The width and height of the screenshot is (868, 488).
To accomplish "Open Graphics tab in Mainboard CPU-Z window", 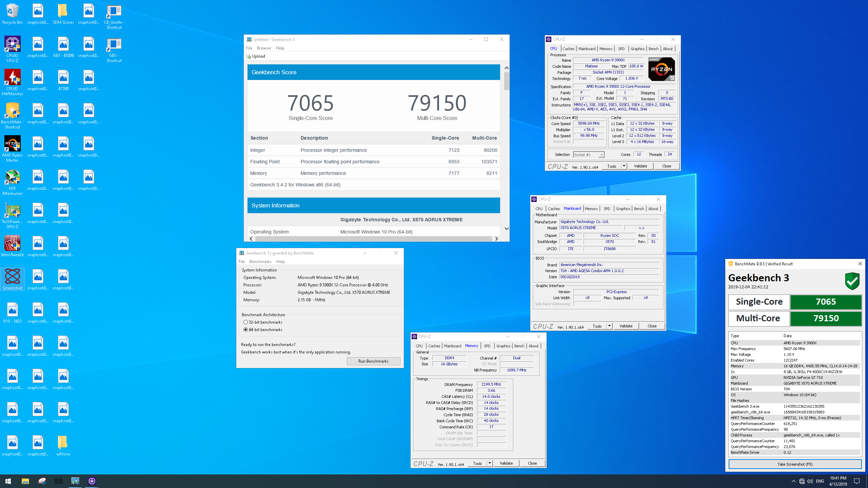I will 623,209.
